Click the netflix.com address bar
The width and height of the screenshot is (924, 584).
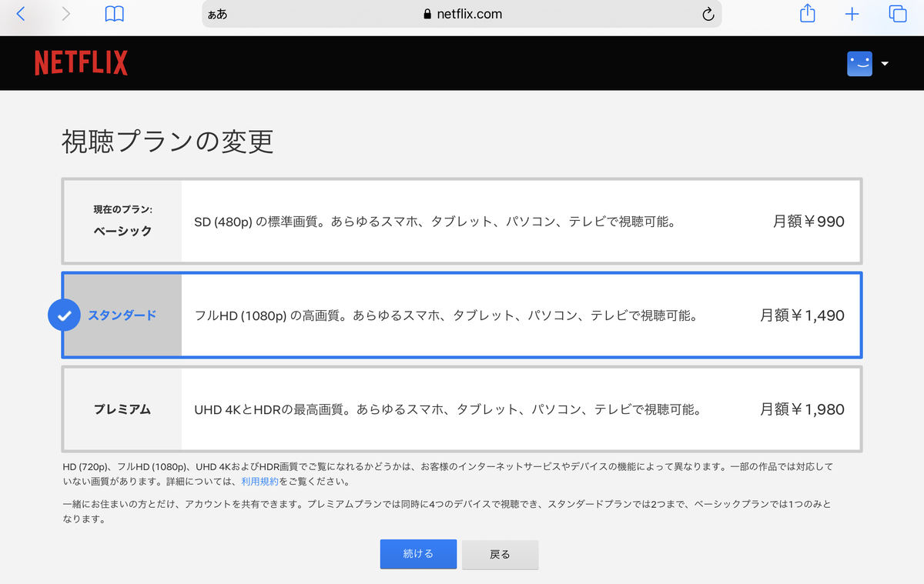(x=462, y=15)
